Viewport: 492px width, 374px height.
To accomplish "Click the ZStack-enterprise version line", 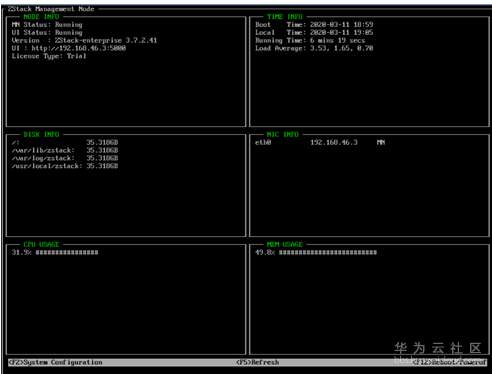I will (x=84, y=40).
